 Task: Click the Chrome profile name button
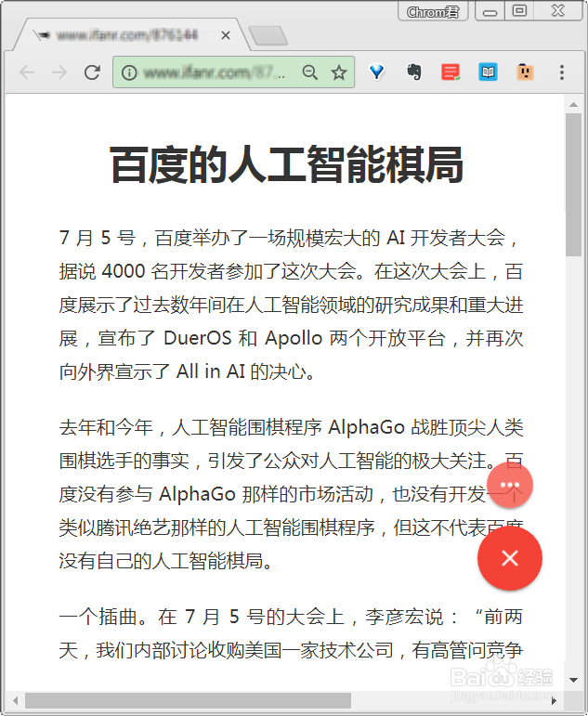click(x=433, y=11)
